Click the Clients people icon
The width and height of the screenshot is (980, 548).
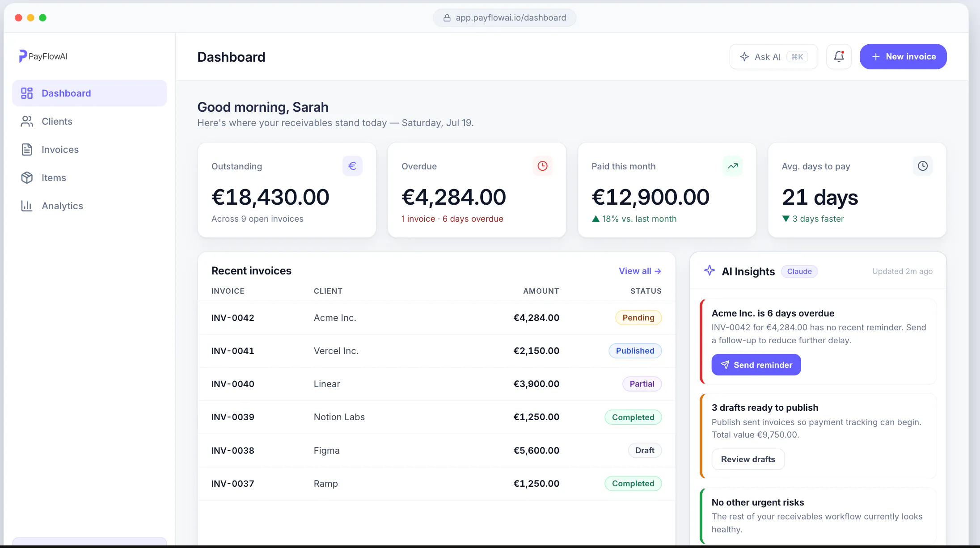click(27, 121)
